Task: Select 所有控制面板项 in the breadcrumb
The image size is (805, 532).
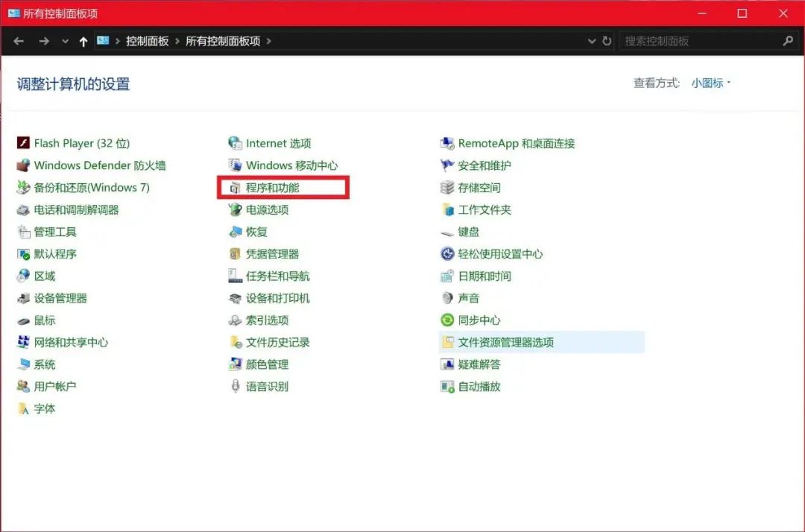Action: pos(223,41)
